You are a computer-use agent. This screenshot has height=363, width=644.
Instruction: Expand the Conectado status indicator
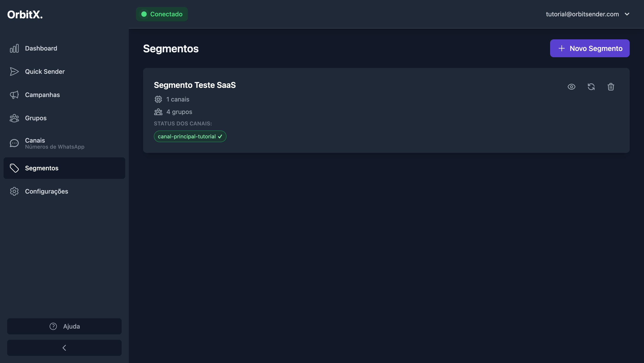(161, 14)
